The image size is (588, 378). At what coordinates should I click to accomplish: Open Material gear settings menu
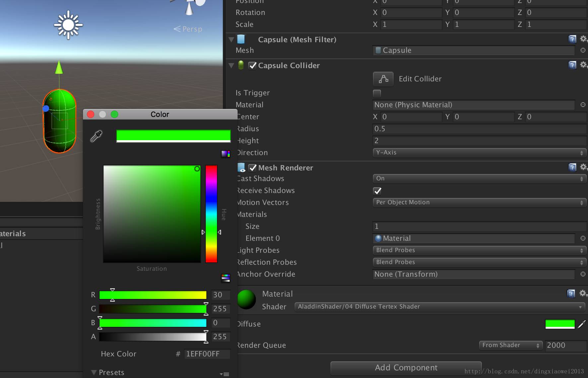pyautogui.click(x=583, y=293)
